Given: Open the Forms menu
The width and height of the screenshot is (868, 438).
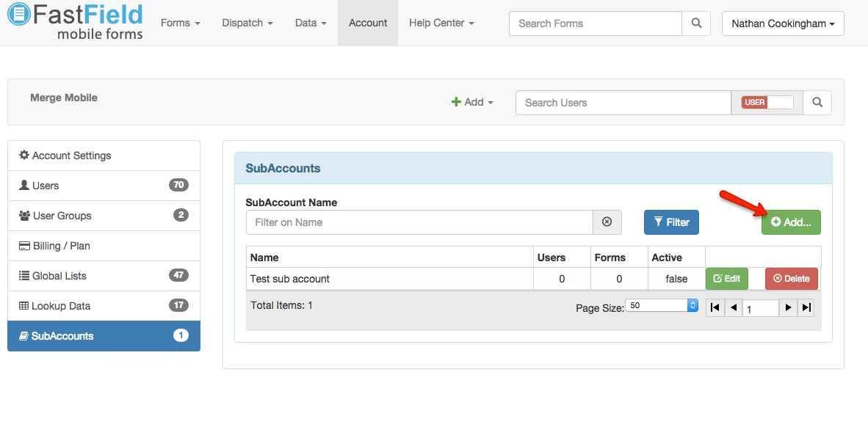Looking at the screenshot, I should pos(180,23).
